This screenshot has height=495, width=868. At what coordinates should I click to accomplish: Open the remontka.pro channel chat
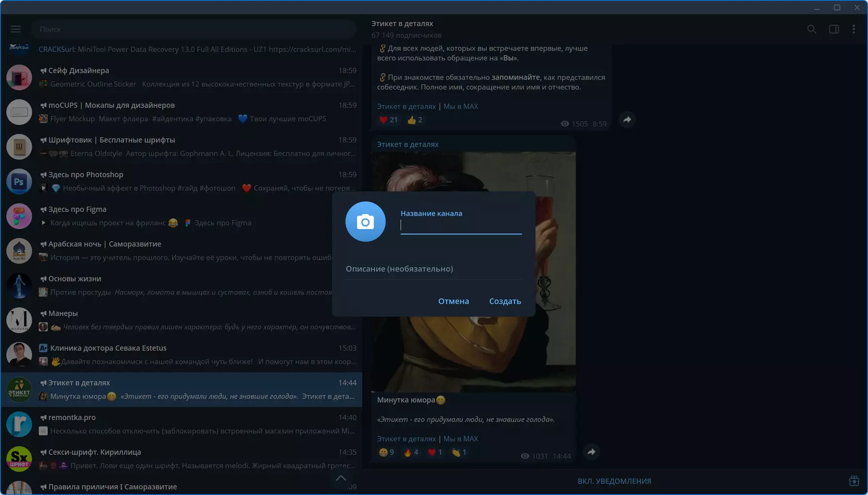181,424
